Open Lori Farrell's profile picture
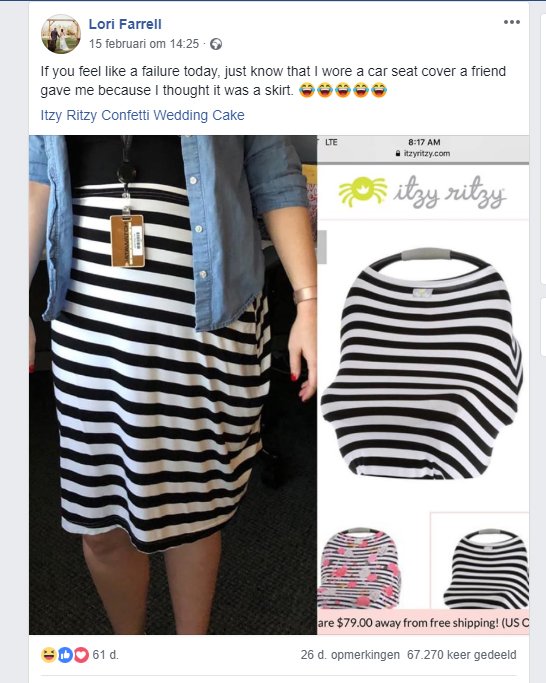The width and height of the screenshot is (546, 683). [61, 34]
